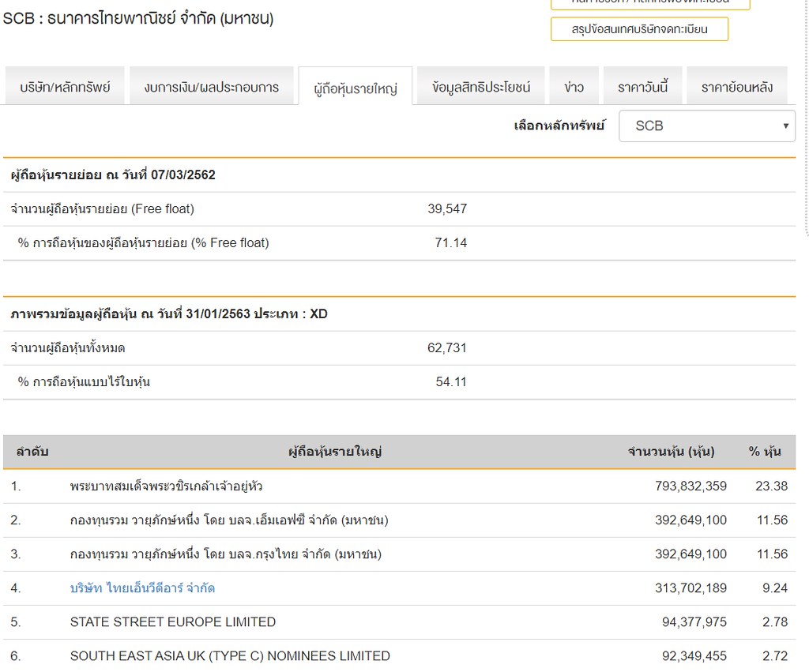Select the % free float value 71.14

click(x=451, y=243)
